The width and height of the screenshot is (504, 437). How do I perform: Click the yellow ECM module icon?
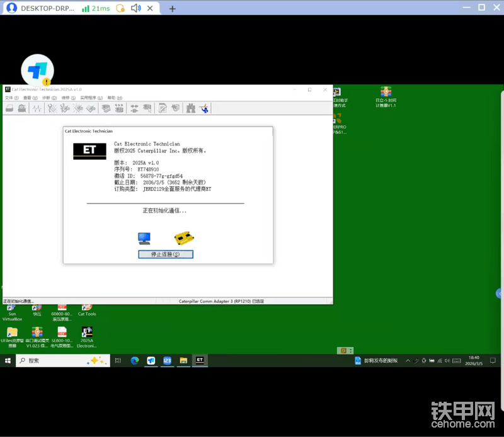coord(184,238)
